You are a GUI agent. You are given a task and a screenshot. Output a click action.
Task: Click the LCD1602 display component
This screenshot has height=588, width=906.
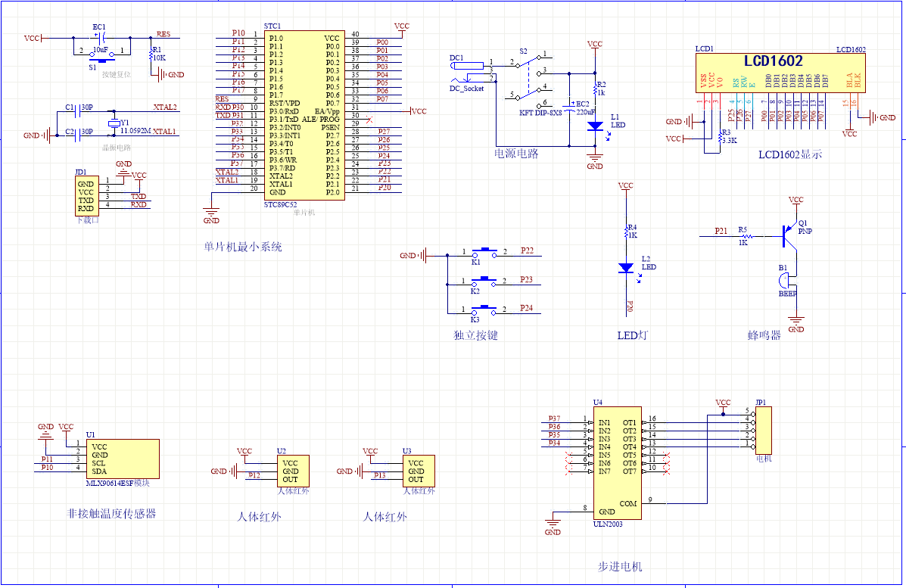tap(778, 76)
